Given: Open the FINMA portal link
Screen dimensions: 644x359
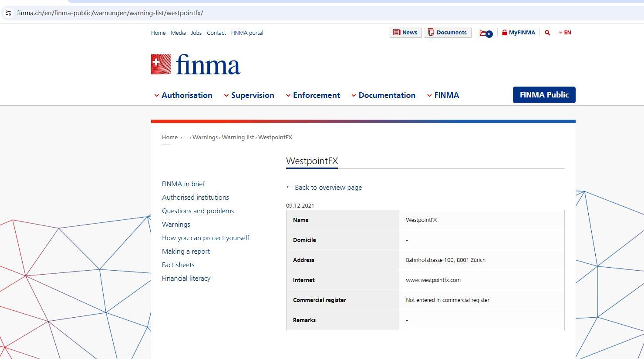Looking at the screenshot, I should 247,33.
